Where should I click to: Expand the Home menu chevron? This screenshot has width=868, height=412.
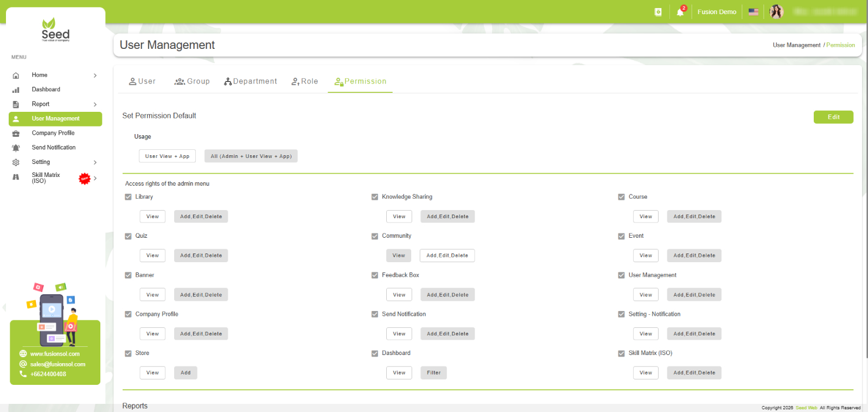pyautogui.click(x=95, y=75)
